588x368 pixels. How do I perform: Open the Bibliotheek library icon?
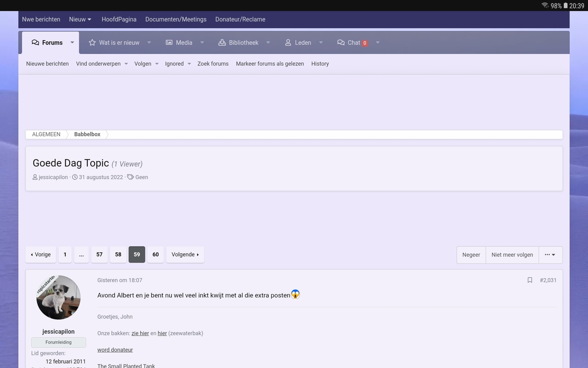pos(222,43)
